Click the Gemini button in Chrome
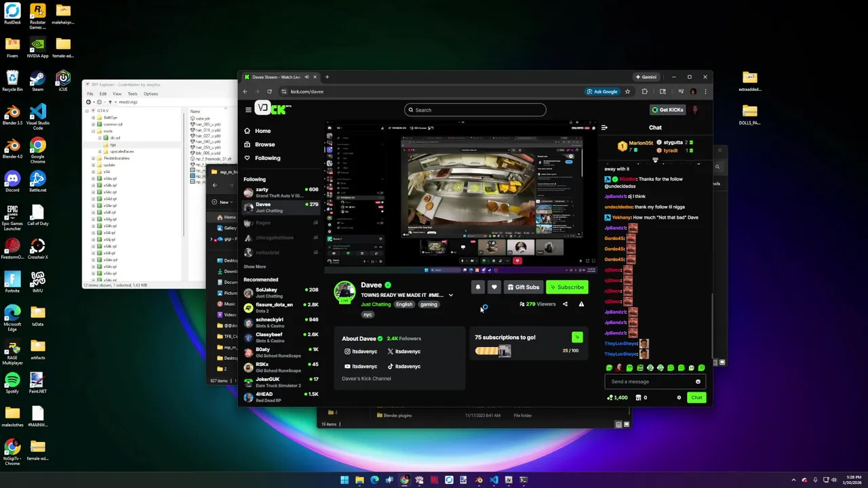Image resolution: width=868 pixels, height=488 pixels. (x=646, y=77)
